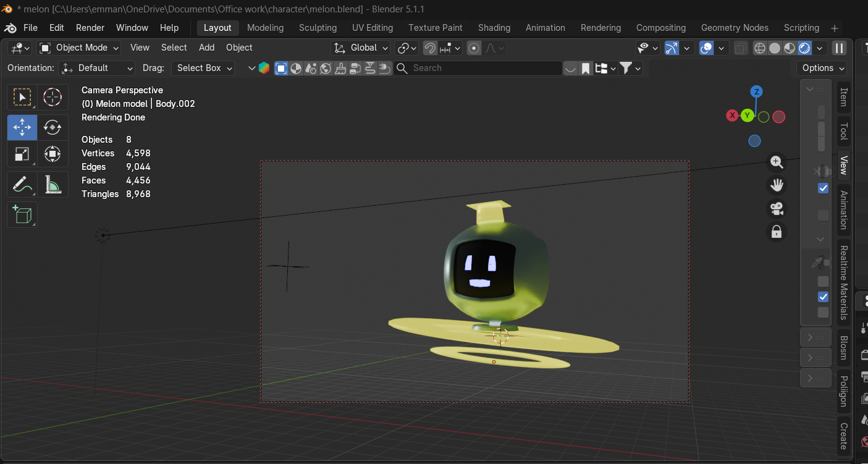Click the globe icon in the tool header
Image resolution: width=868 pixels, height=464 pixels.
[x=326, y=68]
